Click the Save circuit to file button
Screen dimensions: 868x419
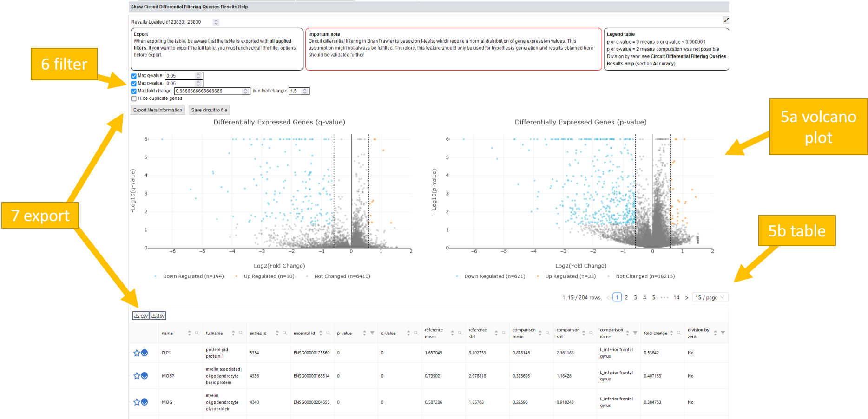click(x=209, y=110)
